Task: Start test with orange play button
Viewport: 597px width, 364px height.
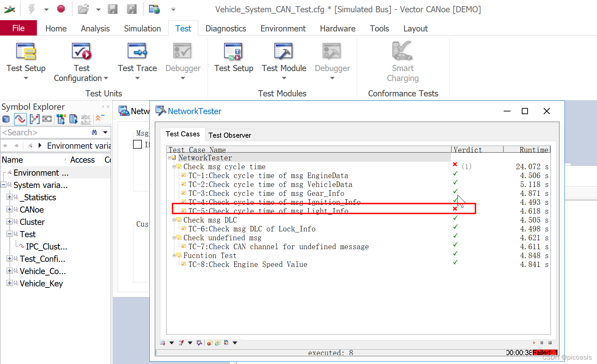Action: [534, 343]
